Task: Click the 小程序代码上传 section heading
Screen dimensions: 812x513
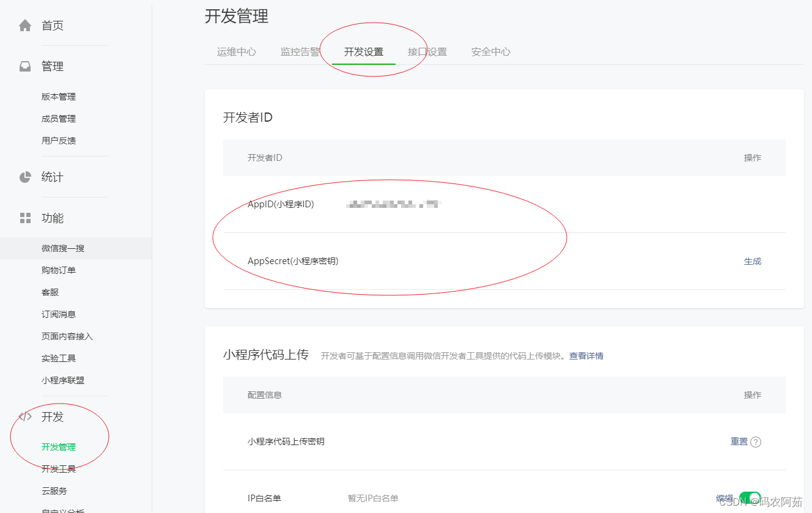Action: 266,355
